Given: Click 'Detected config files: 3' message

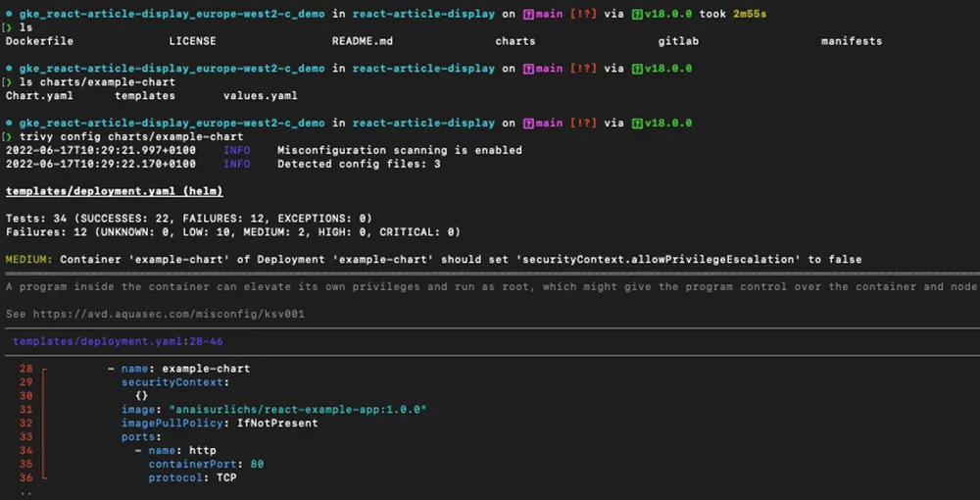Looking at the screenshot, I should (359, 164).
